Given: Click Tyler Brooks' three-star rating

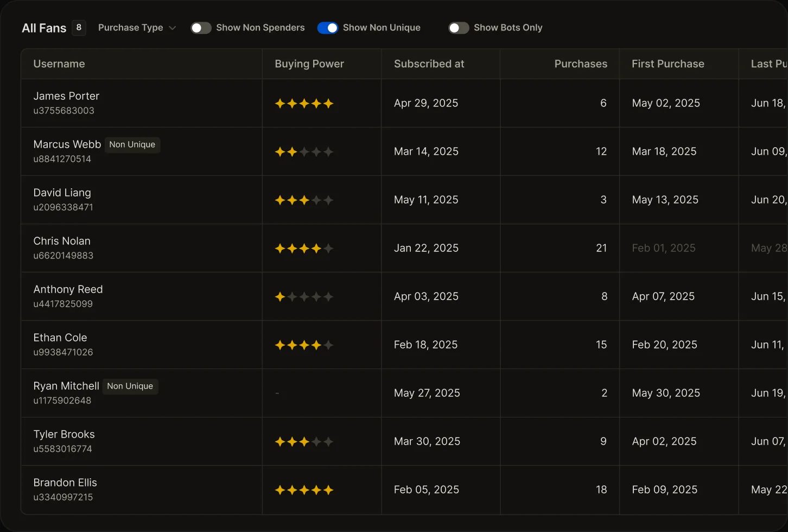Looking at the screenshot, I should (304, 441).
